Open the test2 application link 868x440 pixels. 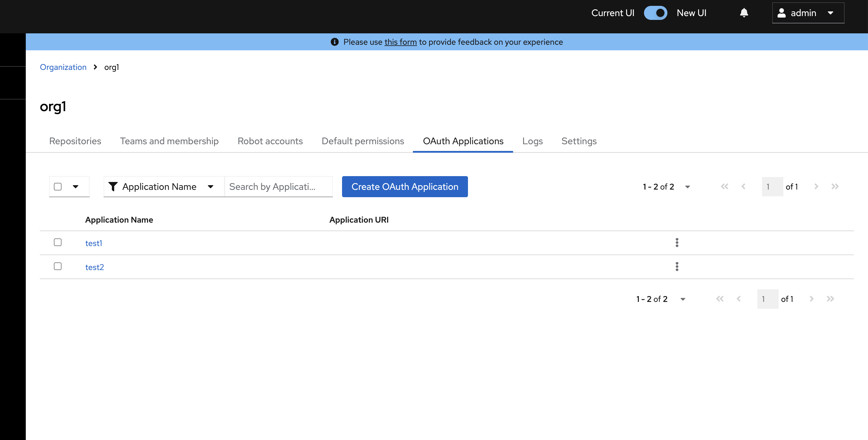94,267
